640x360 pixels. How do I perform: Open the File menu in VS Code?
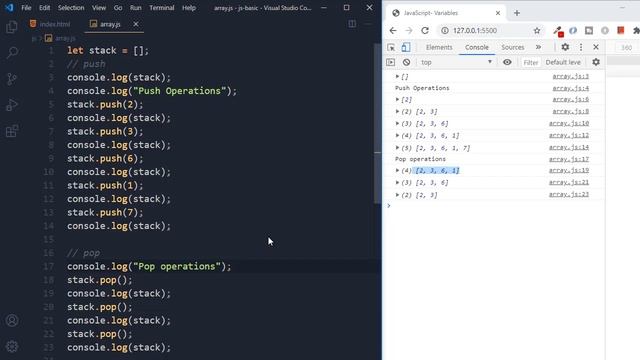pos(26,8)
